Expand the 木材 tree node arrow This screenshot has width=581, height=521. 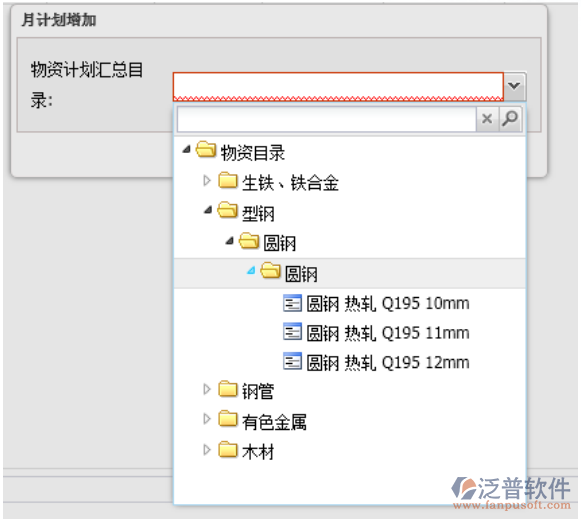point(207,450)
